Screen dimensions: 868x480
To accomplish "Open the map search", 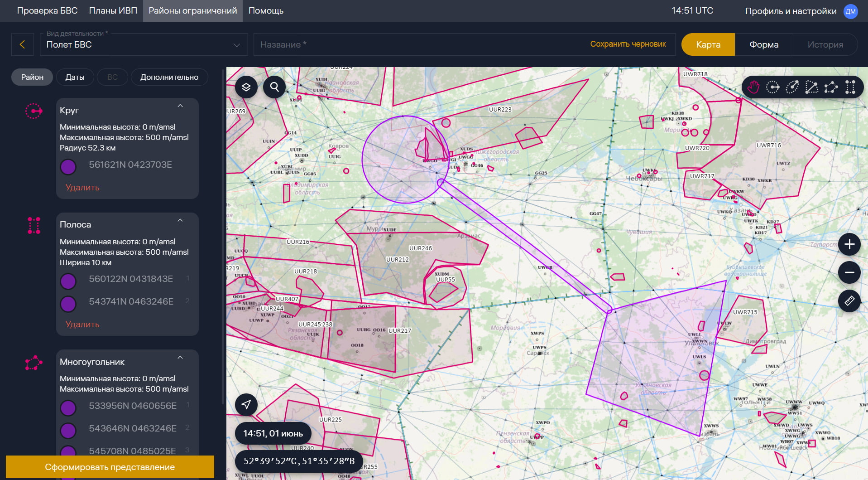I will (x=274, y=87).
